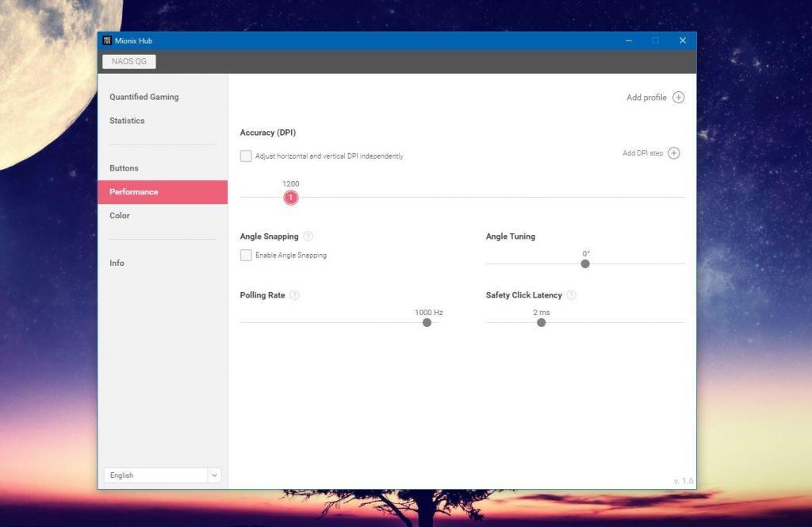Click the Angle Tuning slider handle
812x527 pixels.
[x=585, y=264]
